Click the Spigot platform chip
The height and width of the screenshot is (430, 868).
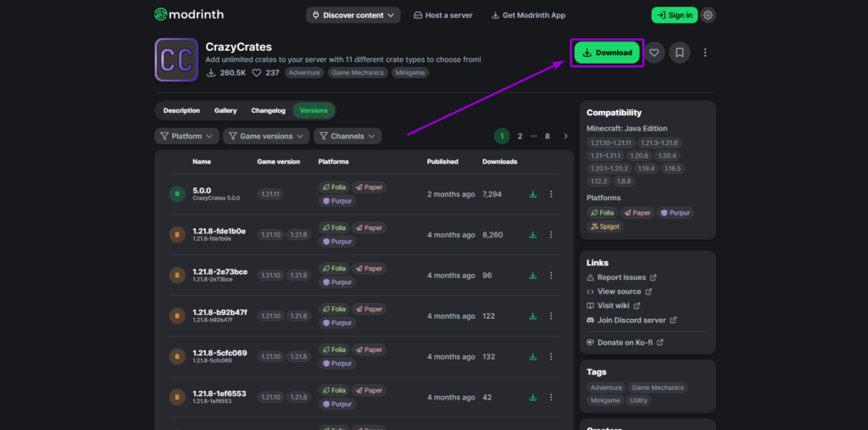click(604, 226)
